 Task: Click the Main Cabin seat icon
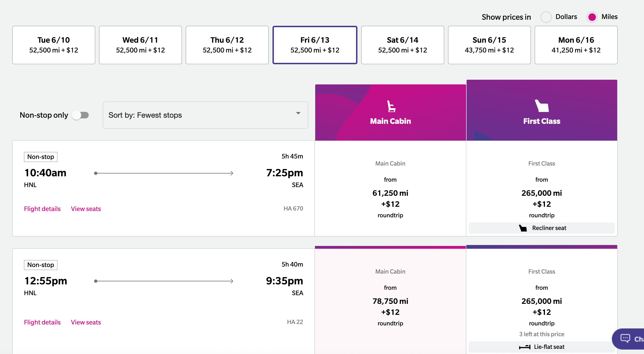click(x=391, y=106)
